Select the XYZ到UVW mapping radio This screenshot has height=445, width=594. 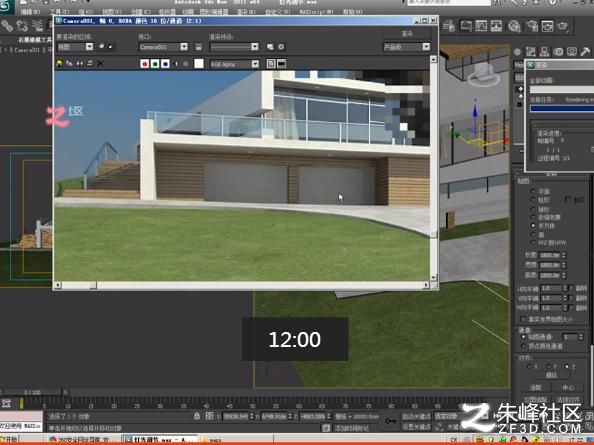[533, 242]
